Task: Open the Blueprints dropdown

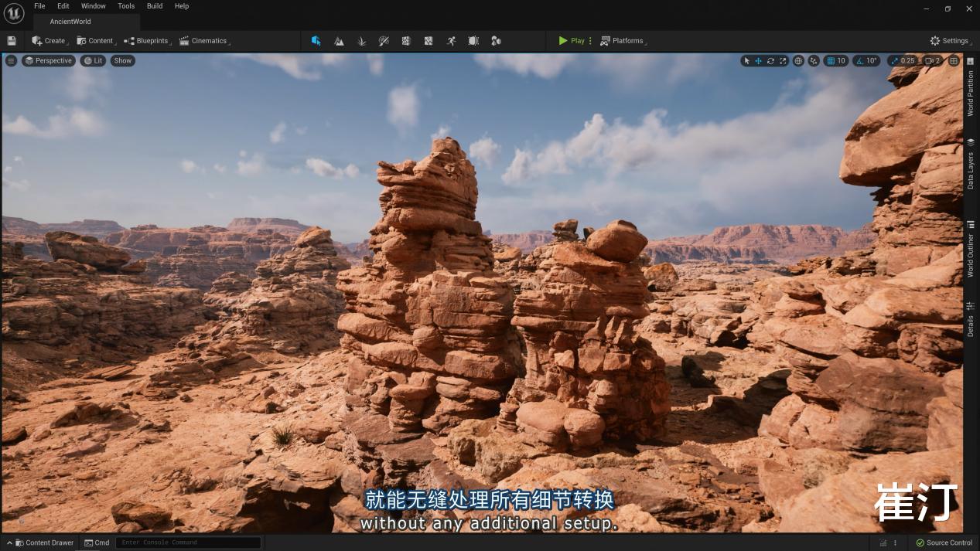Action: 147,41
